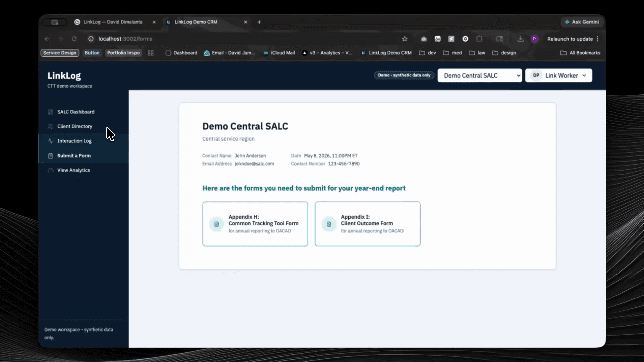Click the Submit a Form clipboard icon
This screenshot has height=362, width=644.
point(51,156)
